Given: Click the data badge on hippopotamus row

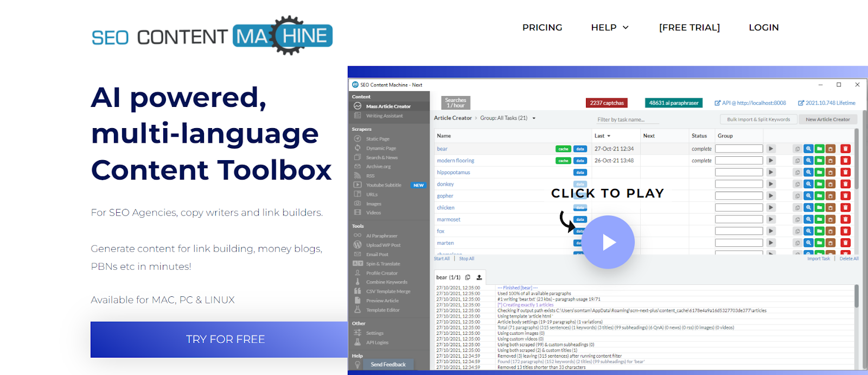Looking at the screenshot, I should pos(580,172).
